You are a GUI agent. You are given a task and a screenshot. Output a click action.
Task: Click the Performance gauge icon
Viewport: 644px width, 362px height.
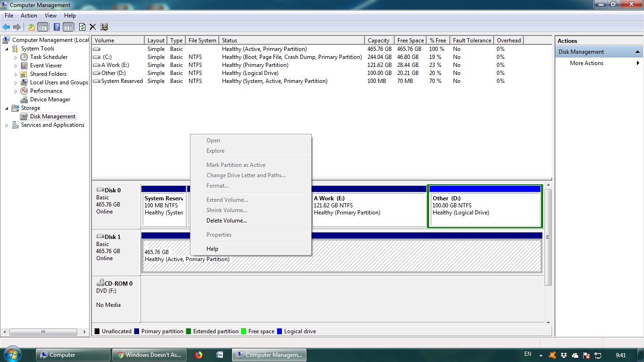[24, 91]
